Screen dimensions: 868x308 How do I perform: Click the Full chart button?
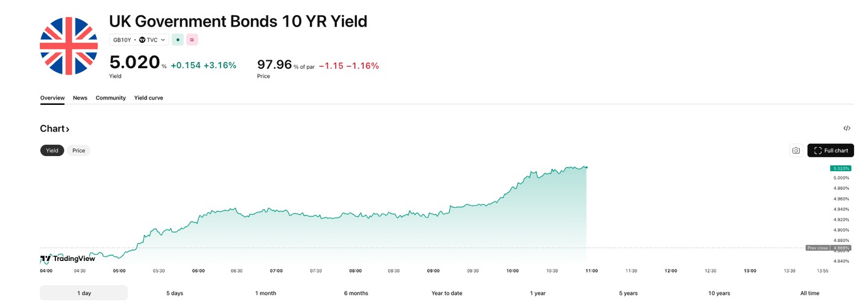pyautogui.click(x=831, y=151)
